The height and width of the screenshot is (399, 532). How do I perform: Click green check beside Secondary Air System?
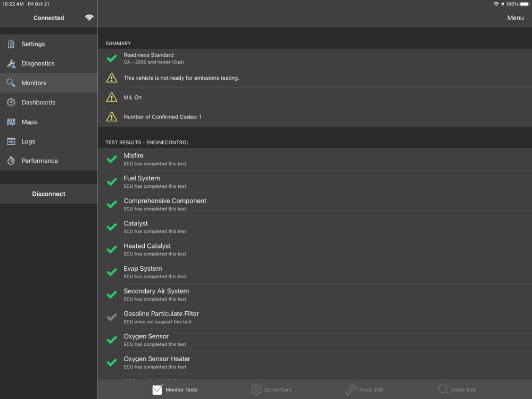click(112, 295)
